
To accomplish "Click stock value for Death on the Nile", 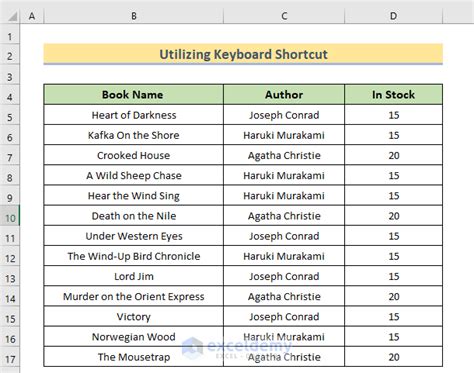I will pos(394,216).
